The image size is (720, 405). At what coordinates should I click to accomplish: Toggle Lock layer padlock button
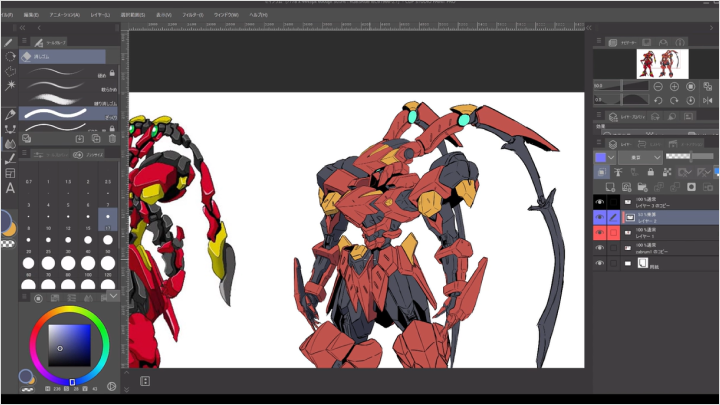tap(651, 172)
